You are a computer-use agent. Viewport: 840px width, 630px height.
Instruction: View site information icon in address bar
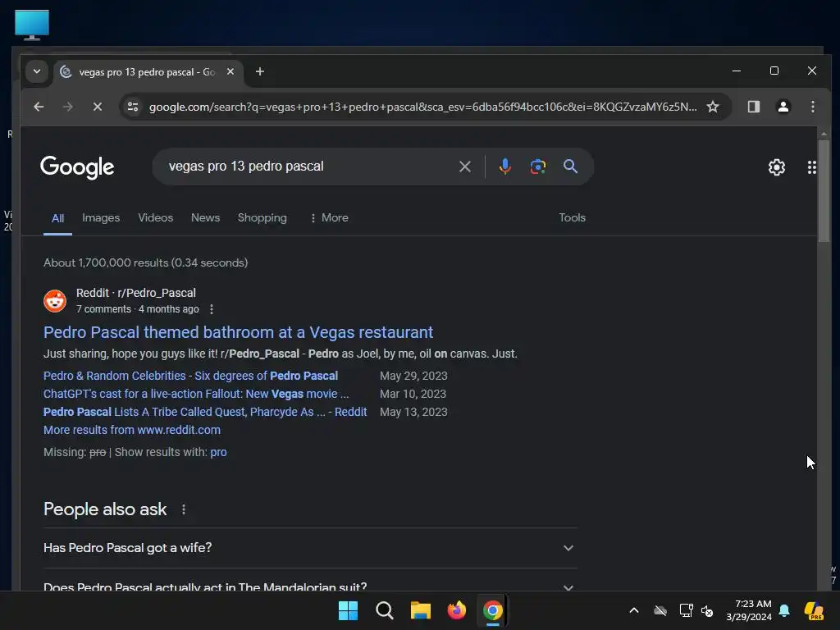point(132,107)
